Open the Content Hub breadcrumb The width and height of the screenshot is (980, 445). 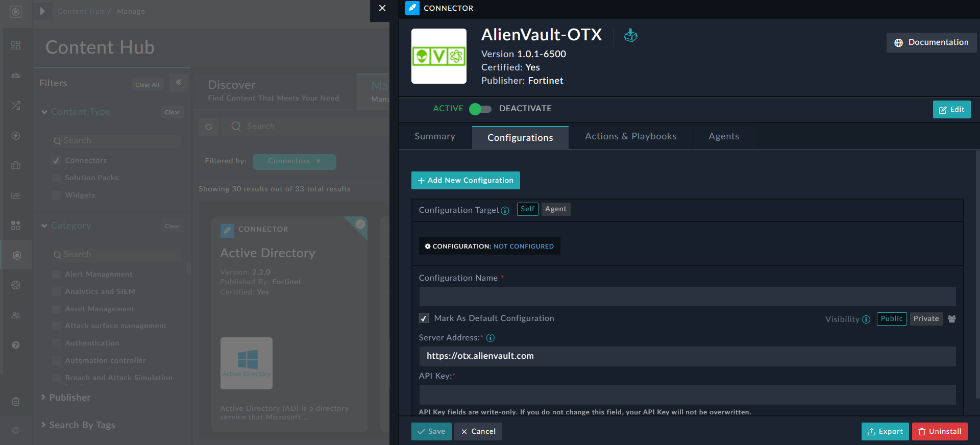81,11
